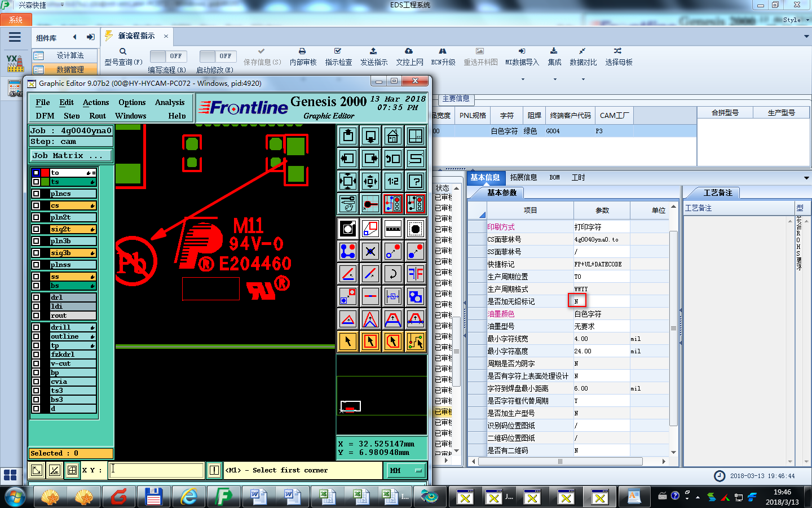Click the pan right view icon
This screenshot has width=812, height=508.
coord(370,159)
